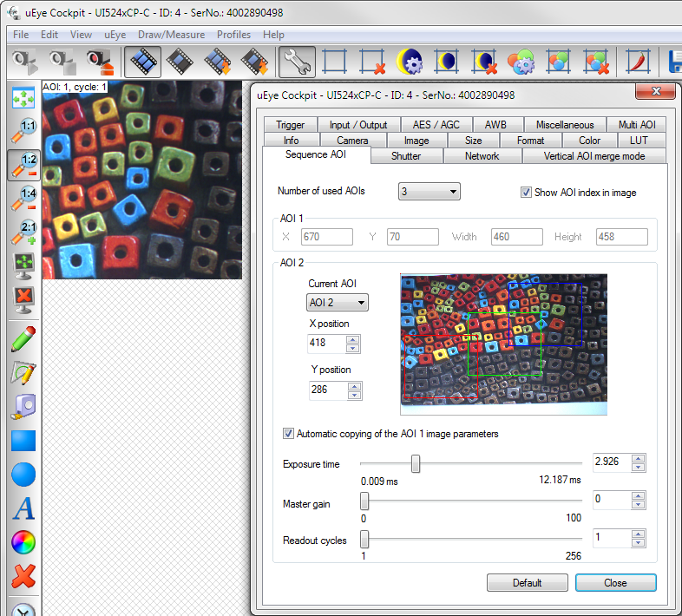Open camera properties wrench icon

click(x=297, y=62)
